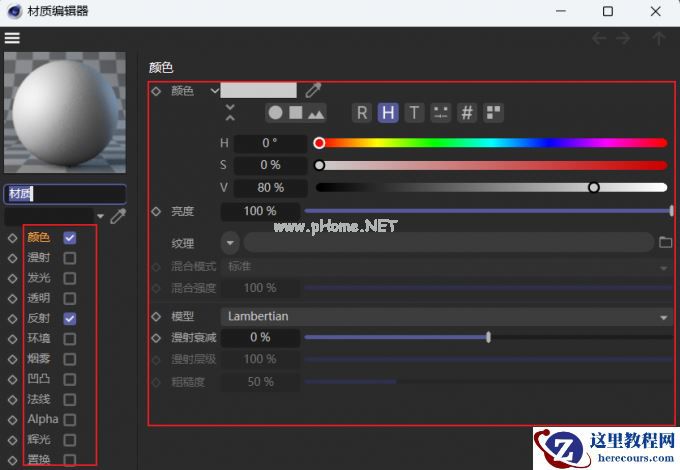Select the spectrum square mode icon
680x470 pixels.
pos(296,113)
